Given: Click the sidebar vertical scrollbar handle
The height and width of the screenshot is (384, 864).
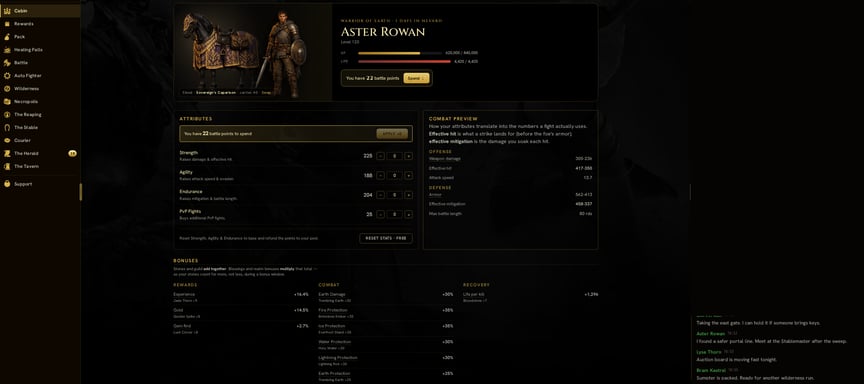Looking at the screenshot, I should (81, 192).
